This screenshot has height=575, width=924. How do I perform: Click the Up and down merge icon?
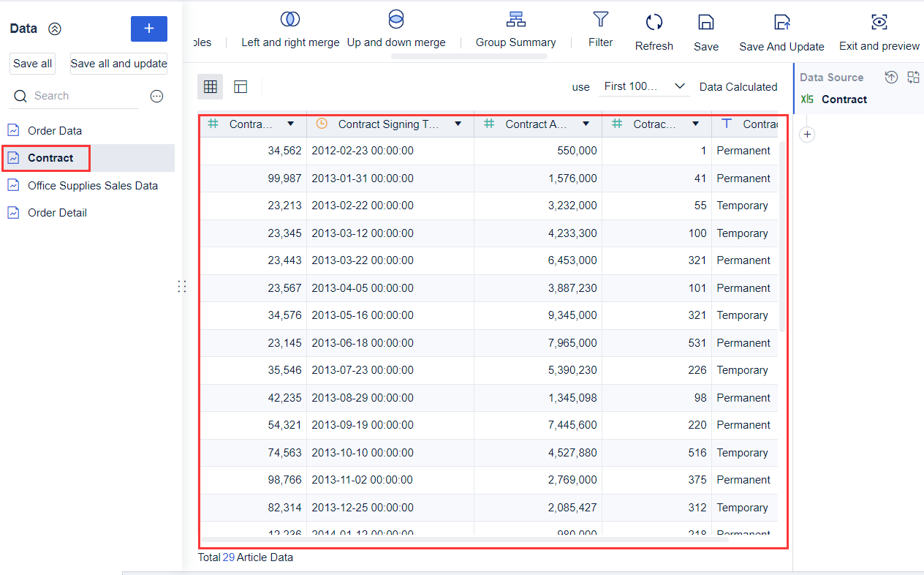pyautogui.click(x=395, y=20)
